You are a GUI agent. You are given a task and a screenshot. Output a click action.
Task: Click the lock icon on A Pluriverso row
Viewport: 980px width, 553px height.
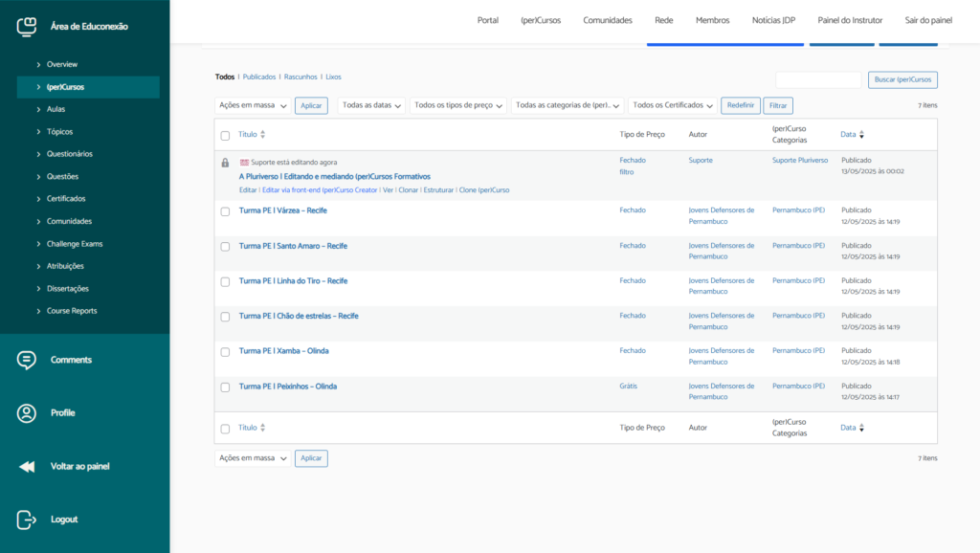coord(225,163)
